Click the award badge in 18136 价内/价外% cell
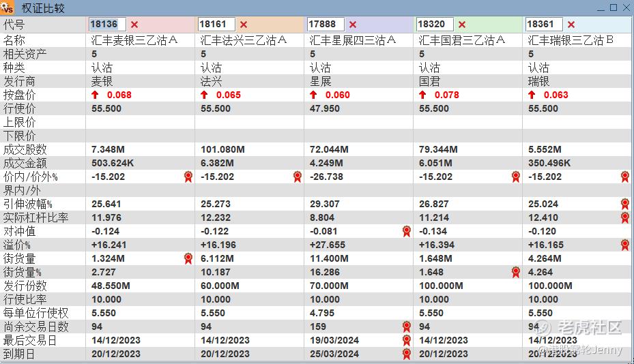This screenshot has width=634, height=364. click(x=188, y=177)
